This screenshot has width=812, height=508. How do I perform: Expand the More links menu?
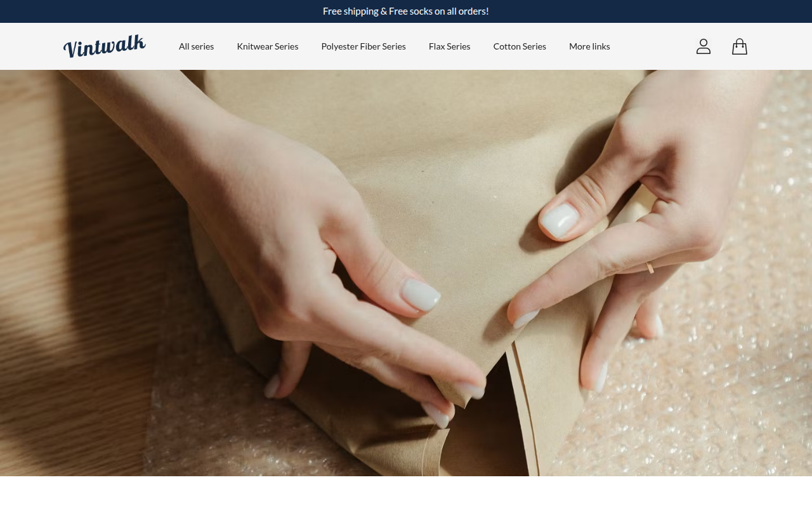pyautogui.click(x=589, y=46)
